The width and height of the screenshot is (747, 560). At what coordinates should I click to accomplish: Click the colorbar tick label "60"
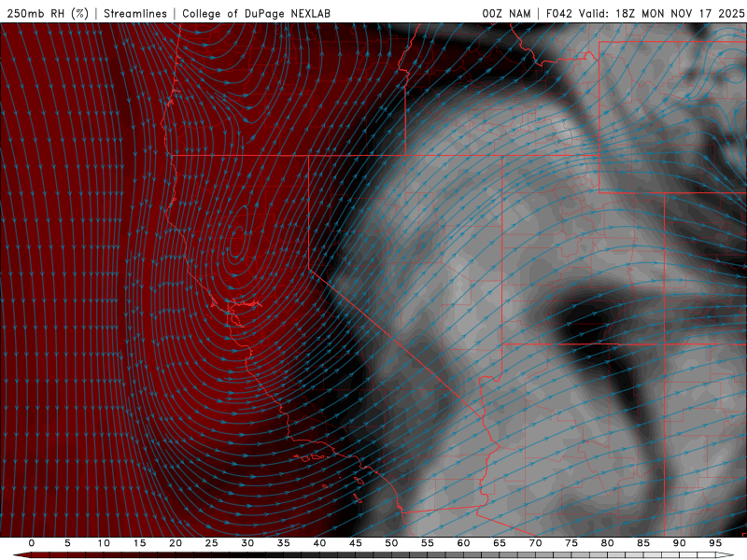[x=463, y=543]
